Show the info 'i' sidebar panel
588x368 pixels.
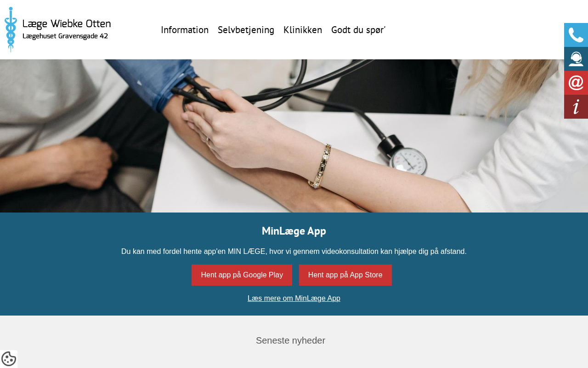coord(576,107)
